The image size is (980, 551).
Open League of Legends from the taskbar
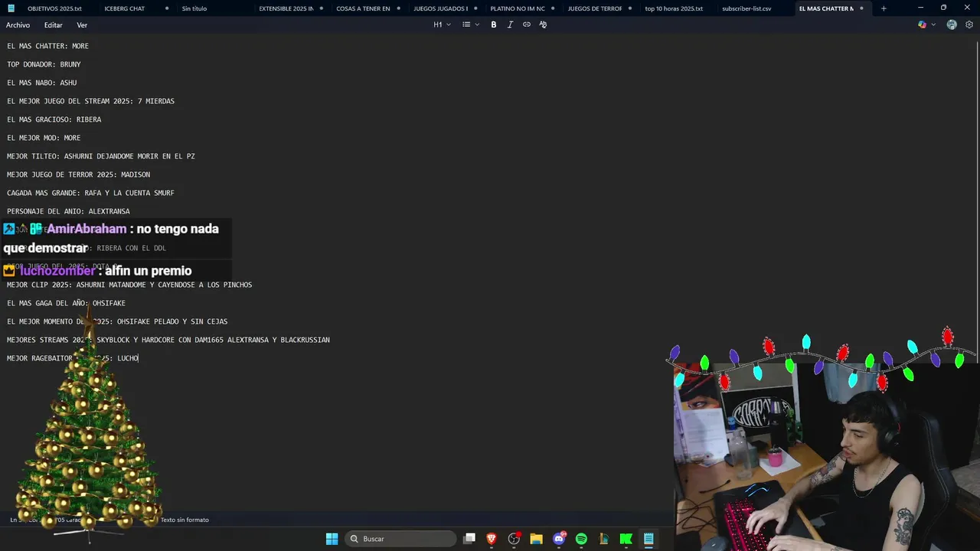click(603, 539)
